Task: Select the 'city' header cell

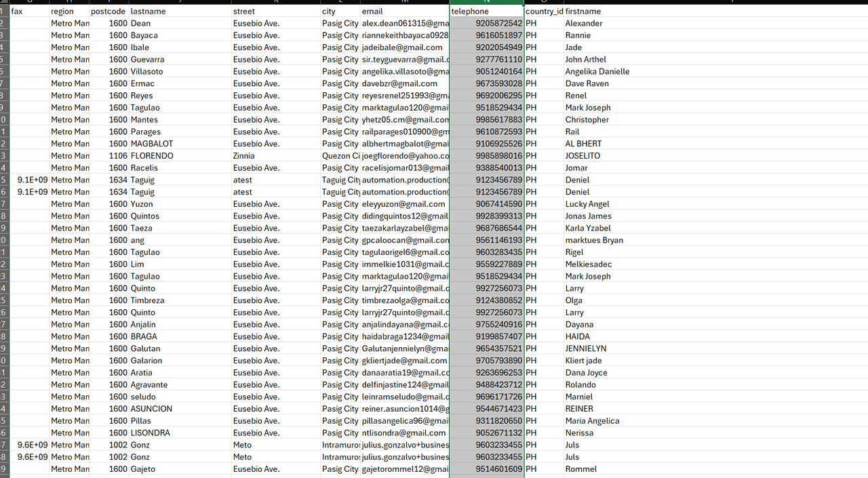Action: point(340,12)
